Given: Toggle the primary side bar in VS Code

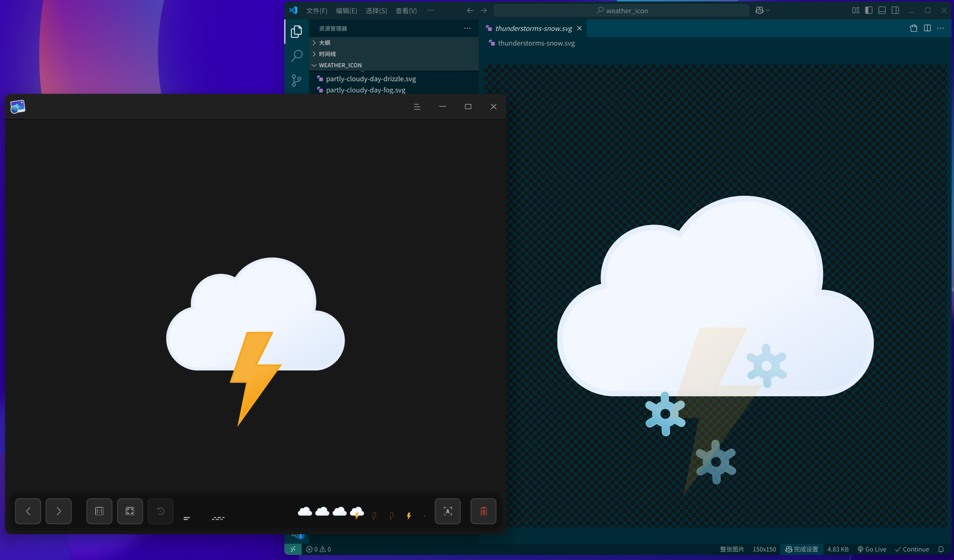Looking at the screenshot, I should coord(869,10).
